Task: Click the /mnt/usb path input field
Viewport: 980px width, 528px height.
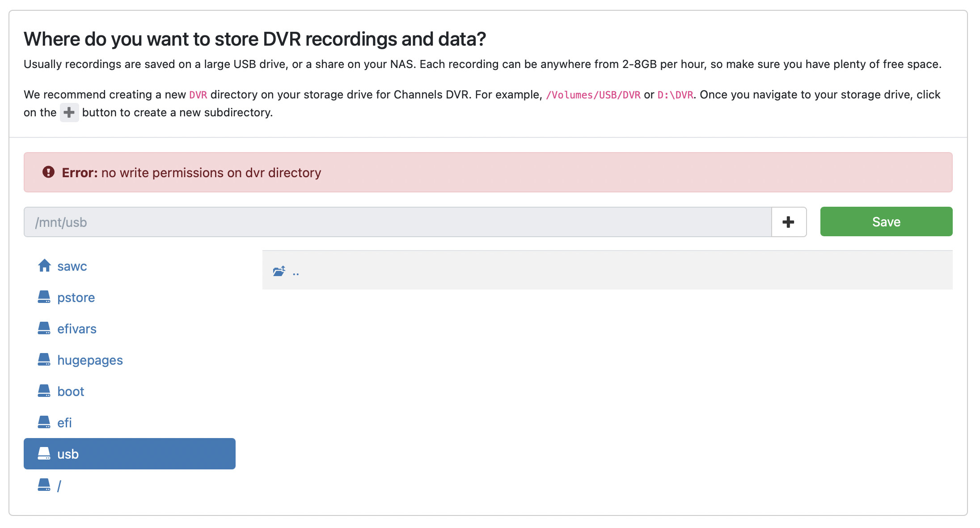Action: coord(397,222)
